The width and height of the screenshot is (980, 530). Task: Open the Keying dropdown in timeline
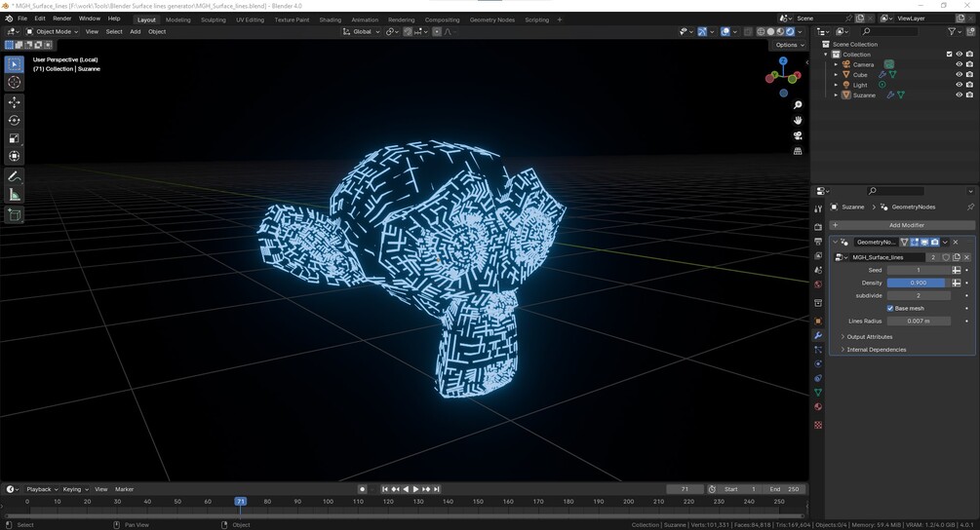[x=75, y=489]
